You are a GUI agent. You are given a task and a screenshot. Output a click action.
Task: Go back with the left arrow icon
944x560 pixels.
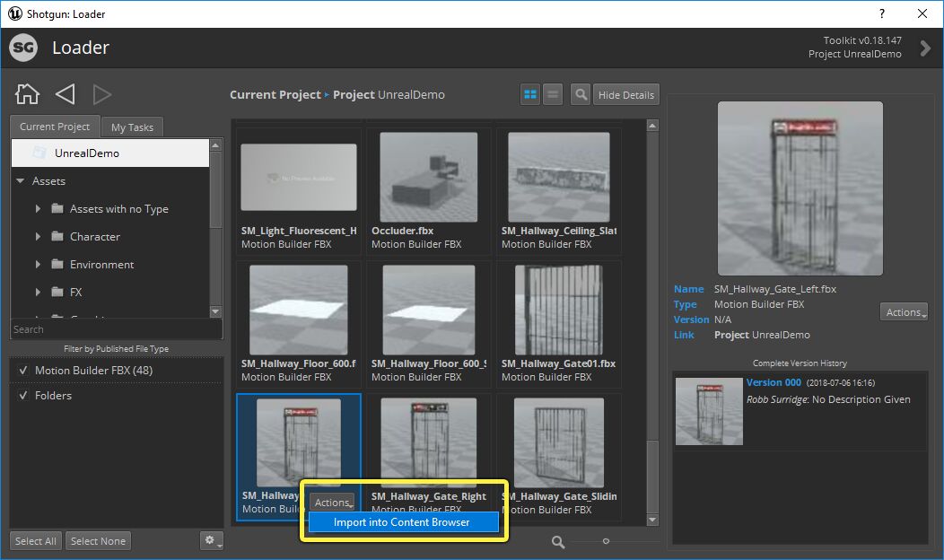tap(65, 94)
